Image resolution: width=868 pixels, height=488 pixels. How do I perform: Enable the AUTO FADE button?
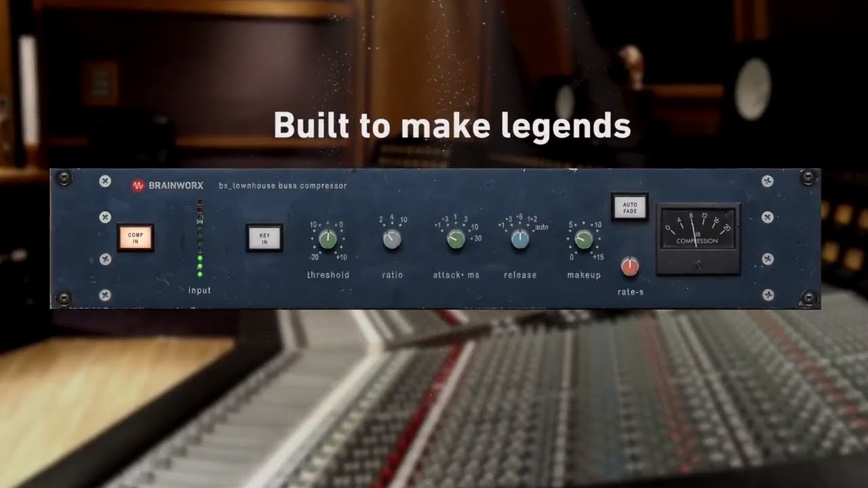click(630, 207)
